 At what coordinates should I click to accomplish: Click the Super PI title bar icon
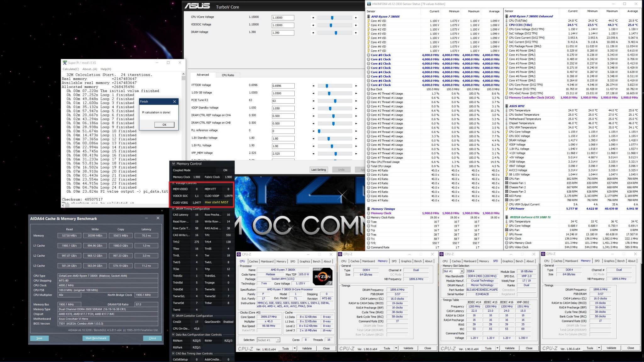pos(65,63)
